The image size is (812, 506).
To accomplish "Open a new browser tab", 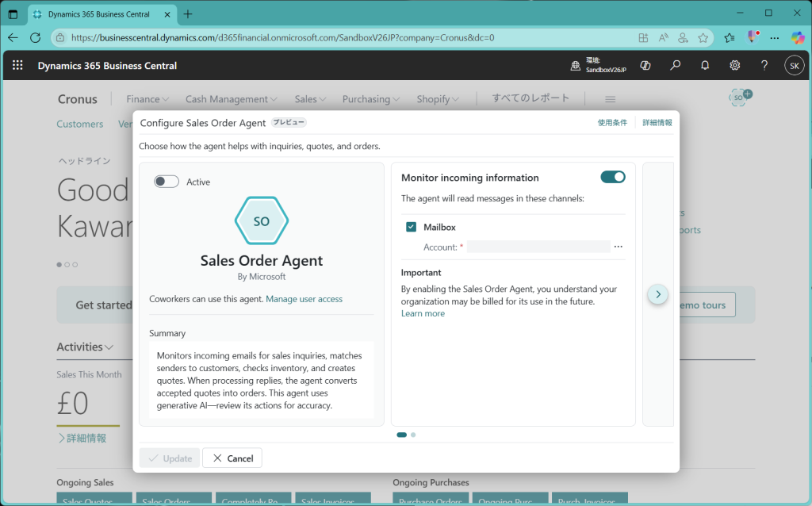I will pos(188,14).
